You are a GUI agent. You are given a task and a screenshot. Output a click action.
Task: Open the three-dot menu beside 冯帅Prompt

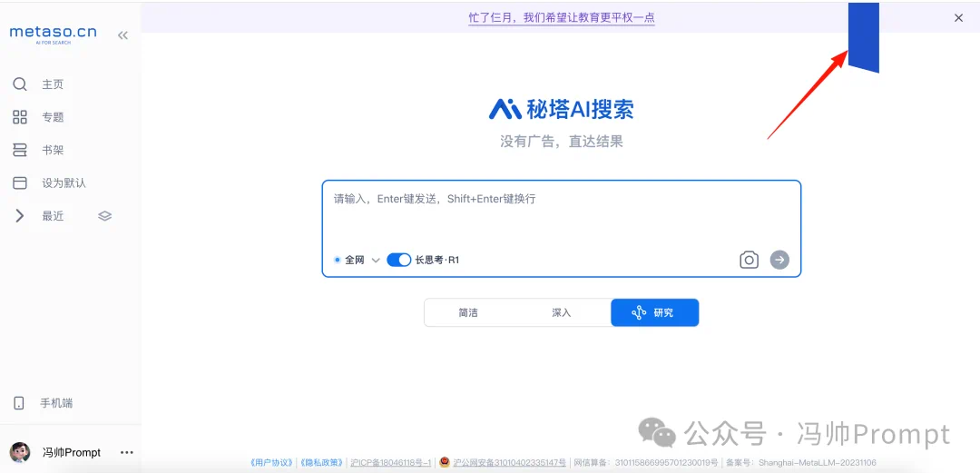(127, 452)
